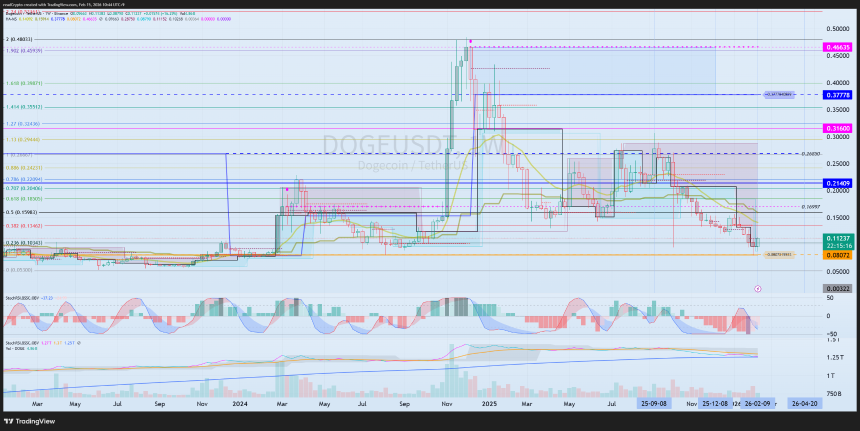Click the 0.5 (0.15983) Fibonacci label
Image resolution: width=860 pixels, height=431 pixels.
click(19, 212)
